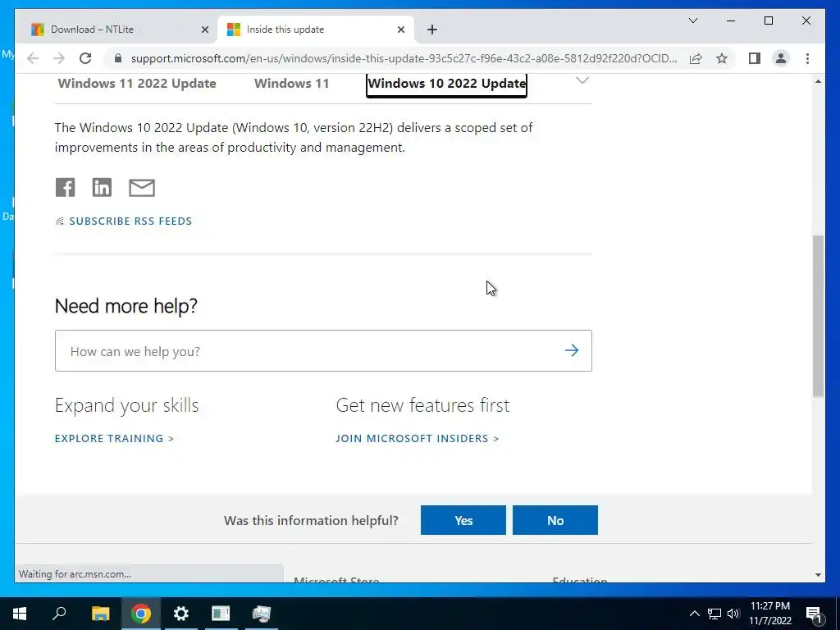Open File Explorer from the taskbar

click(100, 614)
